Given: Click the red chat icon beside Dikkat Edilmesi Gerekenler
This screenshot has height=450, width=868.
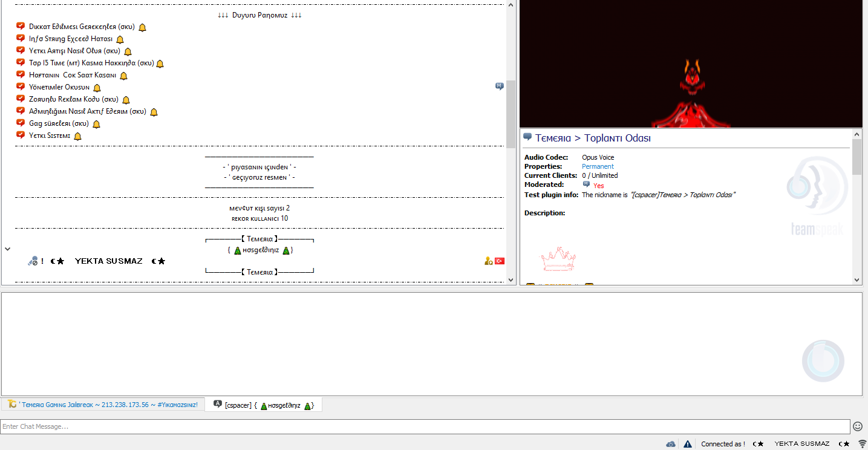Looking at the screenshot, I should click(x=21, y=27).
